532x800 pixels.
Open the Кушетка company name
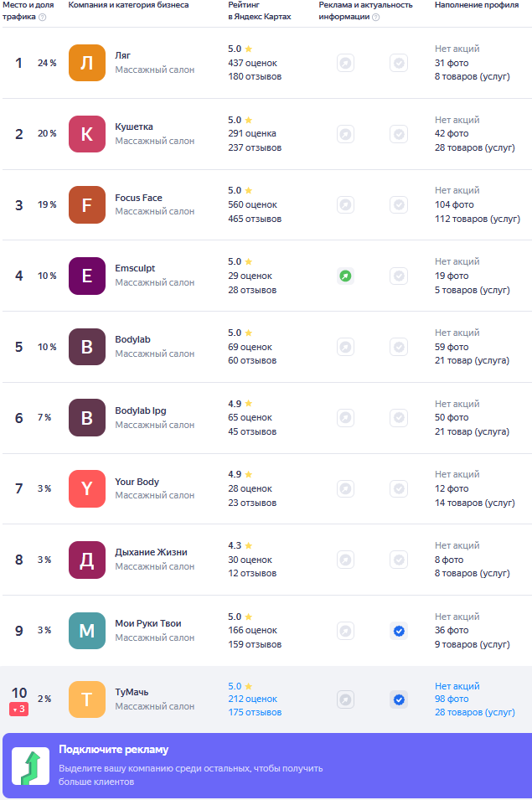(x=134, y=126)
